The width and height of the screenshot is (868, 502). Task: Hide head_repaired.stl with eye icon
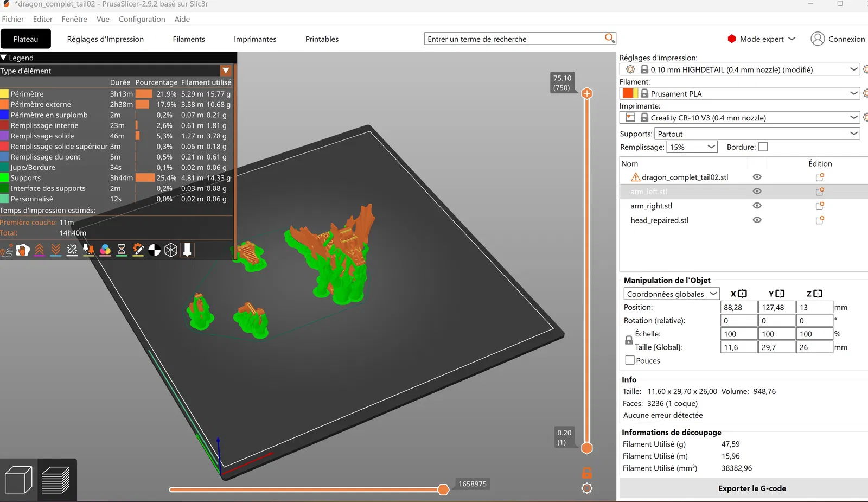[757, 220]
